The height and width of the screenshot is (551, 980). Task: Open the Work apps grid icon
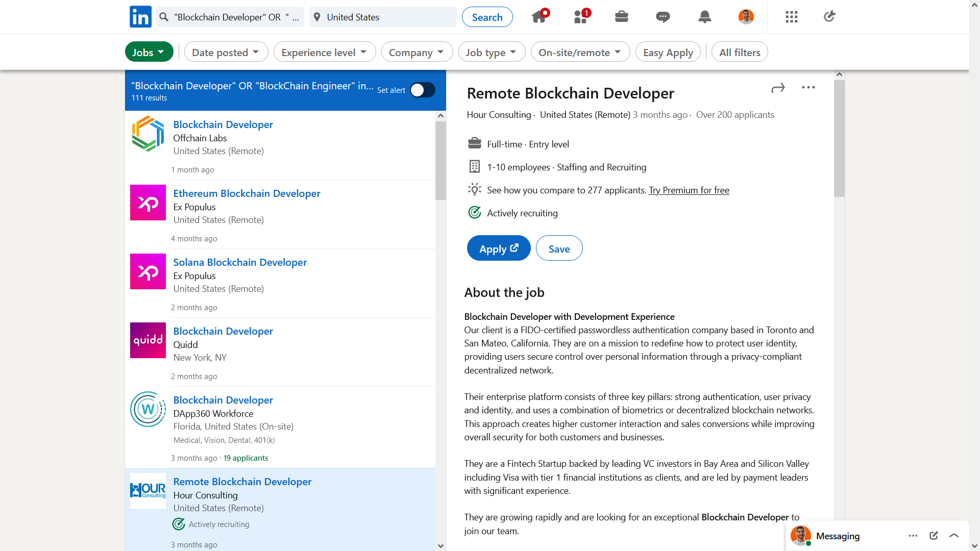click(x=792, y=17)
